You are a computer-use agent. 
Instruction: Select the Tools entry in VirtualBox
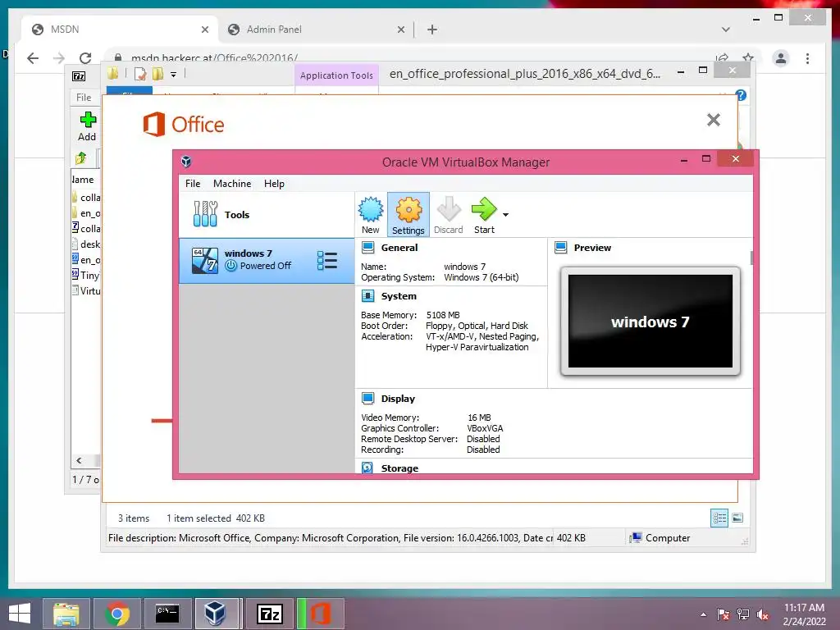(x=267, y=215)
